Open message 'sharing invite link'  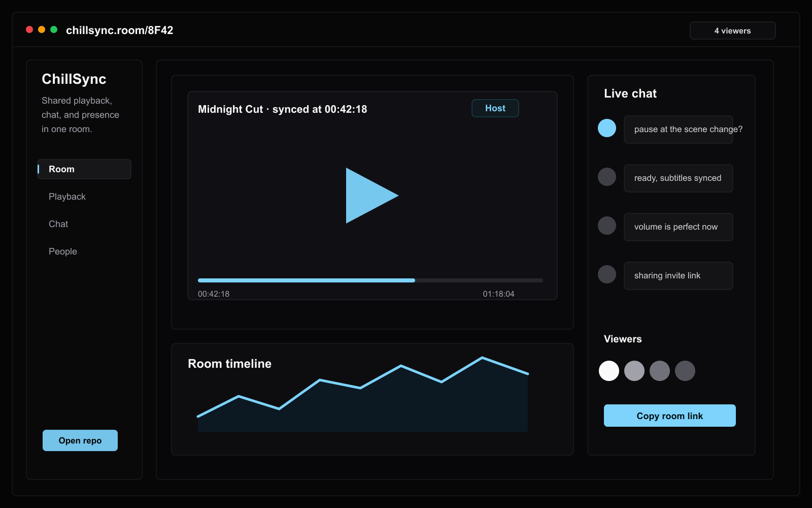click(679, 276)
